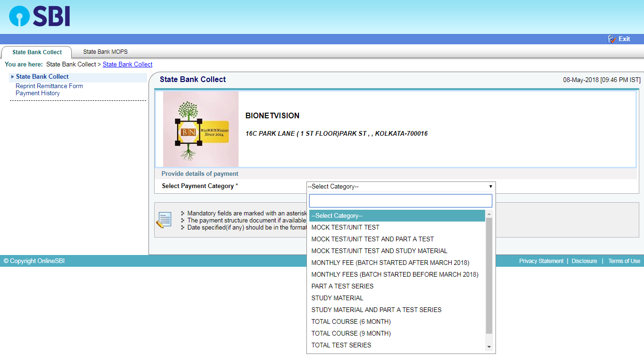Click the Exit door icon
Viewport: 644px width, 362px height.
coord(612,39)
